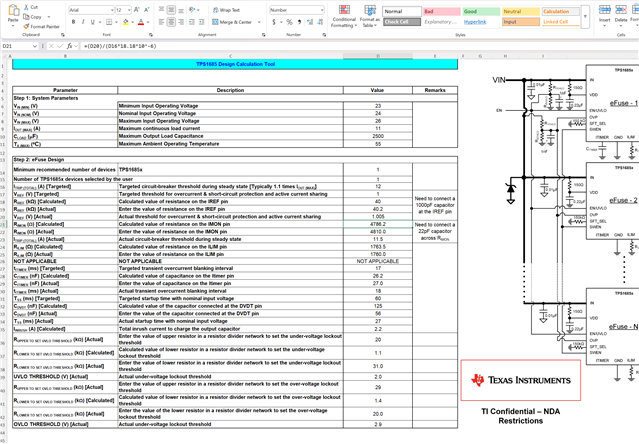The height and width of the screenshot is (444, 639).
Task: Apply the Normal cell style
Action: click(x=402, y=11)
